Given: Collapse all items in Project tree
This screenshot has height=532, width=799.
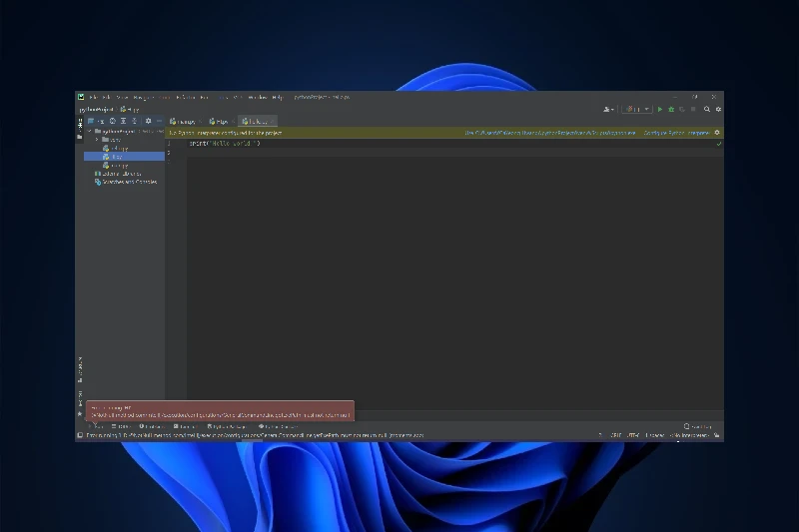Looking at the screenshot, I should 135,121.
